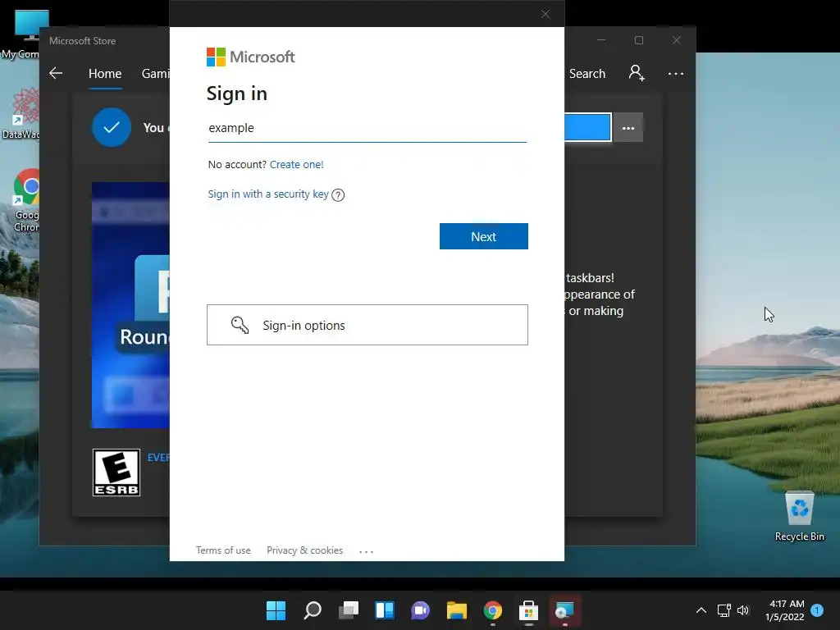This screenshot has width=840, height=630.
Task: Switch to the Home tab in Microsoft Store
Action: pos(105,73)
